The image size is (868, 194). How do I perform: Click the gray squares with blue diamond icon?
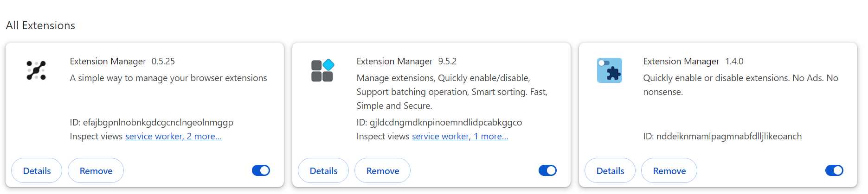(x=322, y=70)
